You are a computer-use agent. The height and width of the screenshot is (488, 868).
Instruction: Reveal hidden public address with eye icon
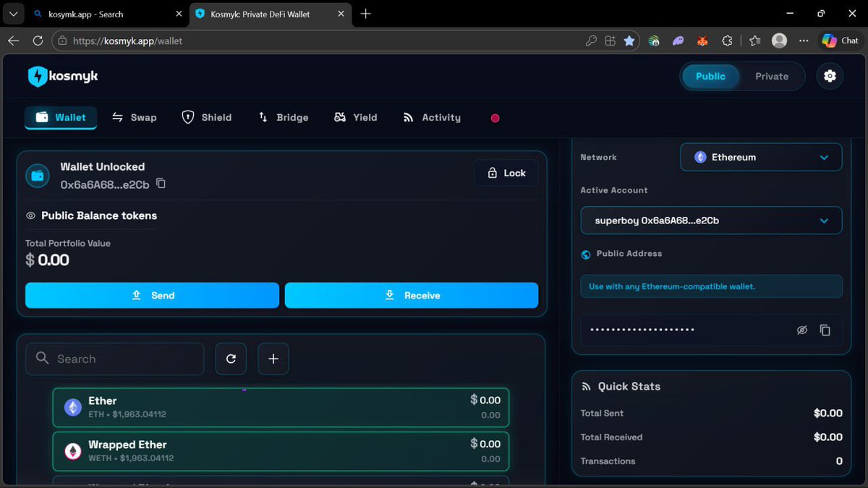pyautogui.click(x=801, y=330)
